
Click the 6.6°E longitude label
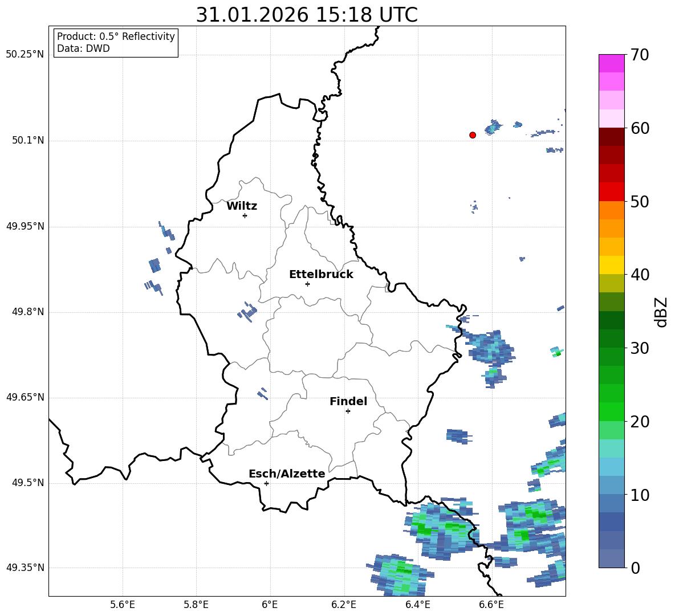point(491,605)
